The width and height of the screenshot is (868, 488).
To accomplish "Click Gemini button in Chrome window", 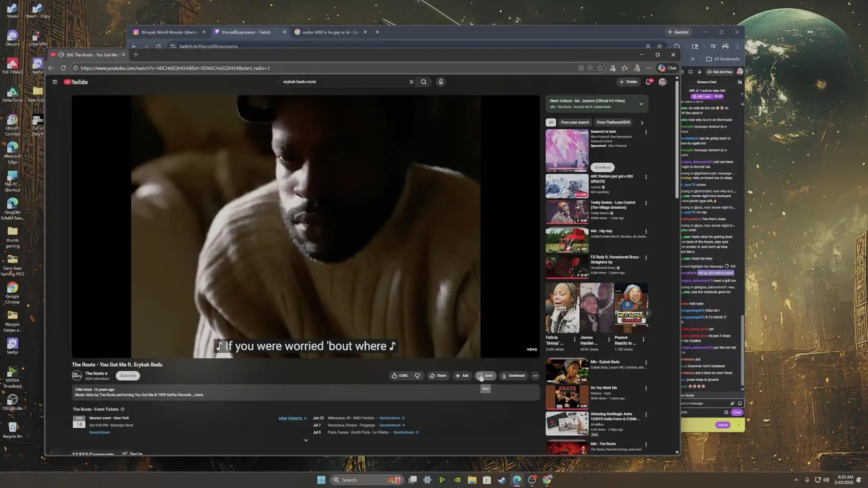I will point(678,32).
